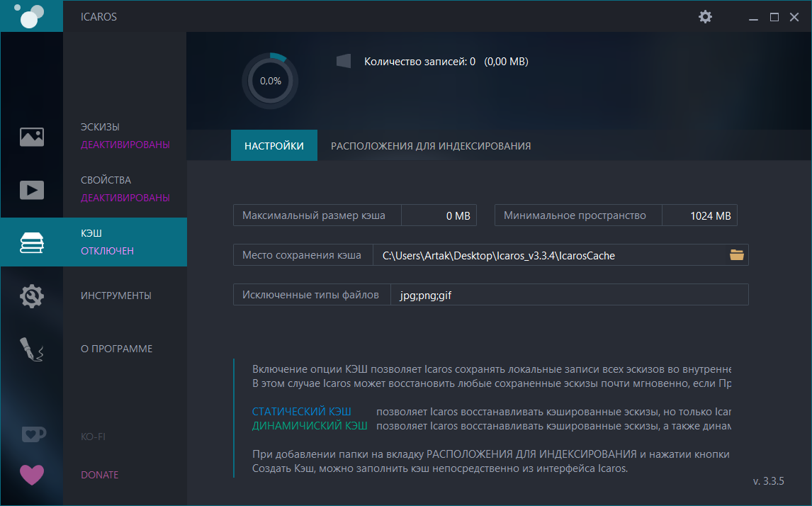Edit excluded file types jpg;png;gif field
The image size is (812, 506).
click(x=570, y=295)
